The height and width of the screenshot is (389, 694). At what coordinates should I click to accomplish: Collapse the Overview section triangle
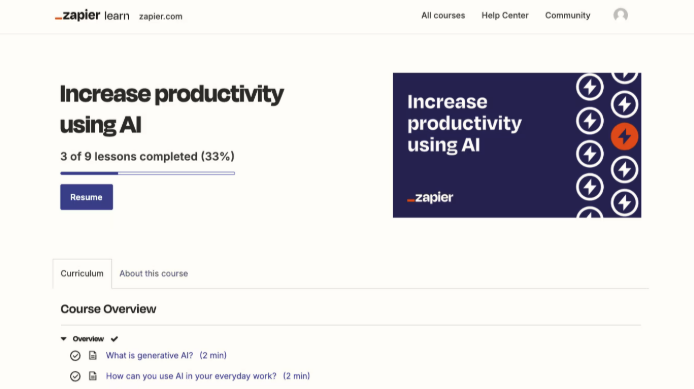pyautogui.click(x=63, y=339)
